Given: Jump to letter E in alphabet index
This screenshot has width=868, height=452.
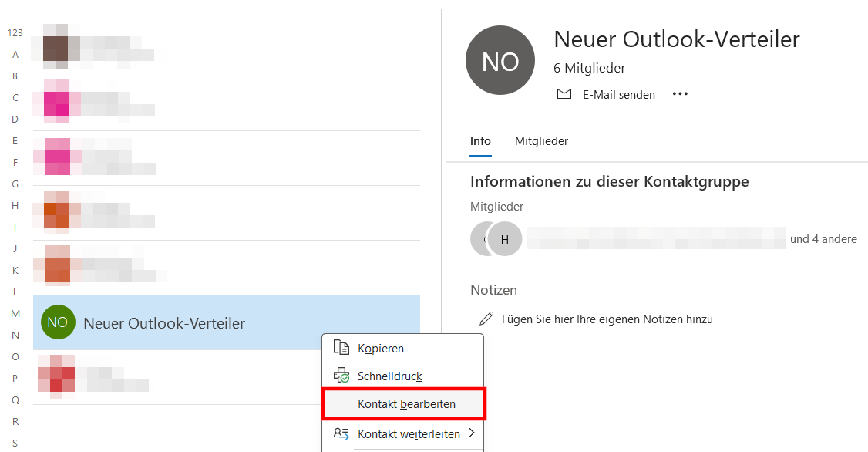Looking at the screenshot, I should click(x=15, y=140).
